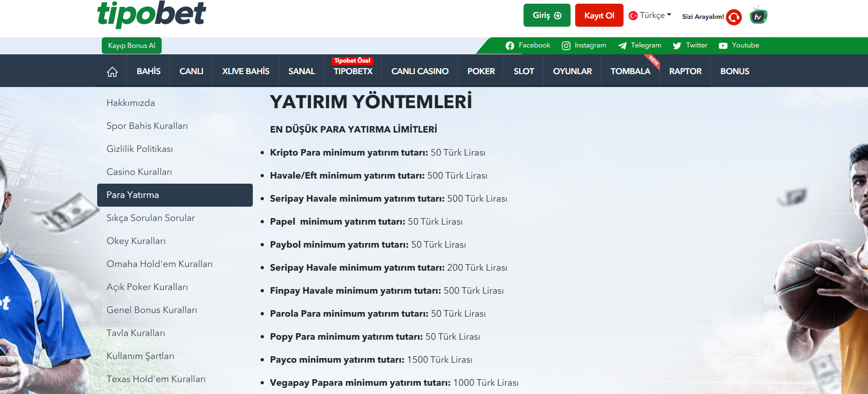Expand the Türkçe language dropdown
The height and width of the screenshot is (394, 868).
coord(650,15)
